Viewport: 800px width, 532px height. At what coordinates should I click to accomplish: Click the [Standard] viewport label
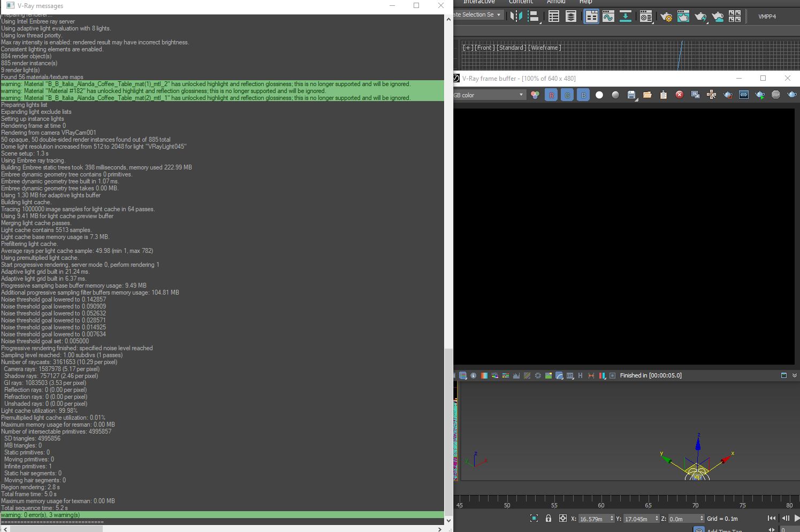[x=512, y=48]
